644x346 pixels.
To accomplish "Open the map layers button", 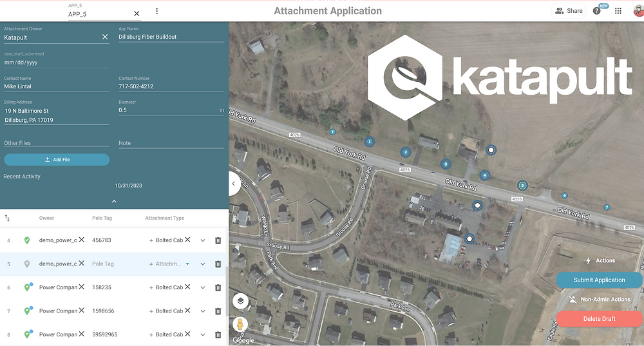I will tap(240, 301).
